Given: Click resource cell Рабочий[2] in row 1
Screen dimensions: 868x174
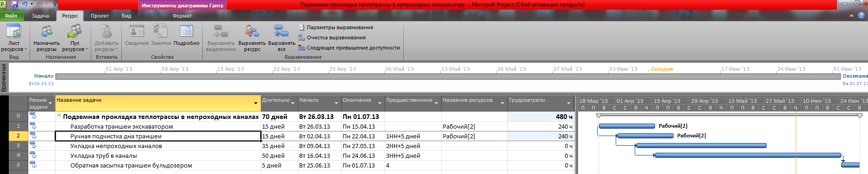Looking at the screenshot, I should pyautogui.click(x=474, y=126).
